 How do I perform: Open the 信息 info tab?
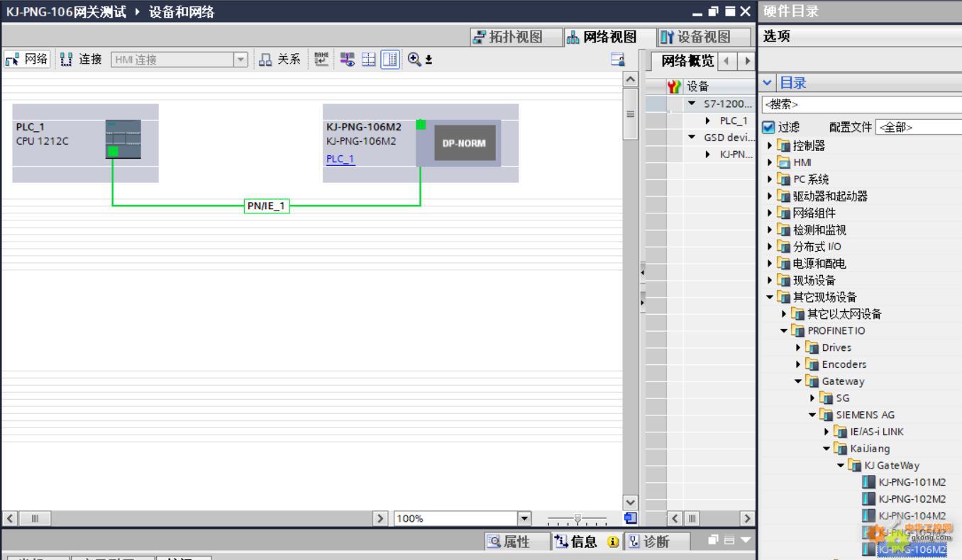[587, 542]
